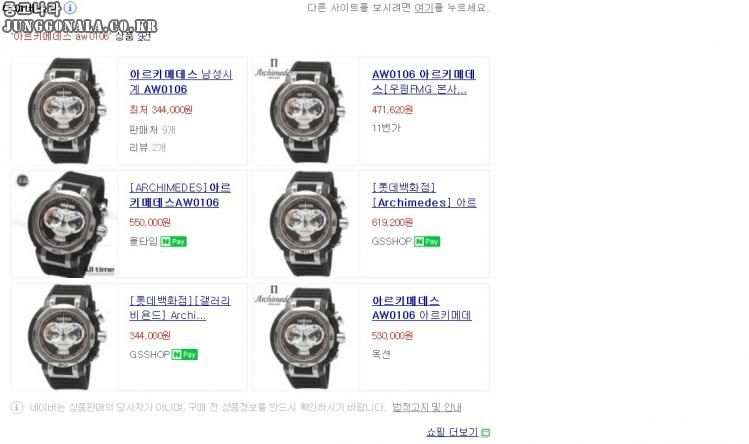Screen dimensions: 749x444
Task: Open the 여기 link in top notice
Action: [x=424, y=8]
